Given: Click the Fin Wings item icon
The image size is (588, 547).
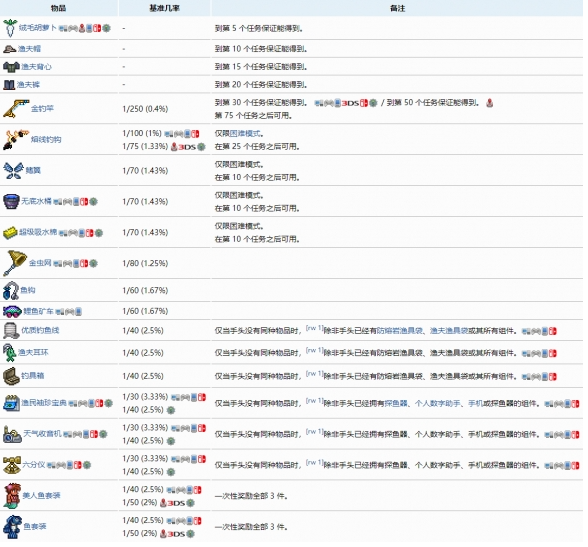Looking at the screenshot, I should pyautogui.click(x=13, y=170).
